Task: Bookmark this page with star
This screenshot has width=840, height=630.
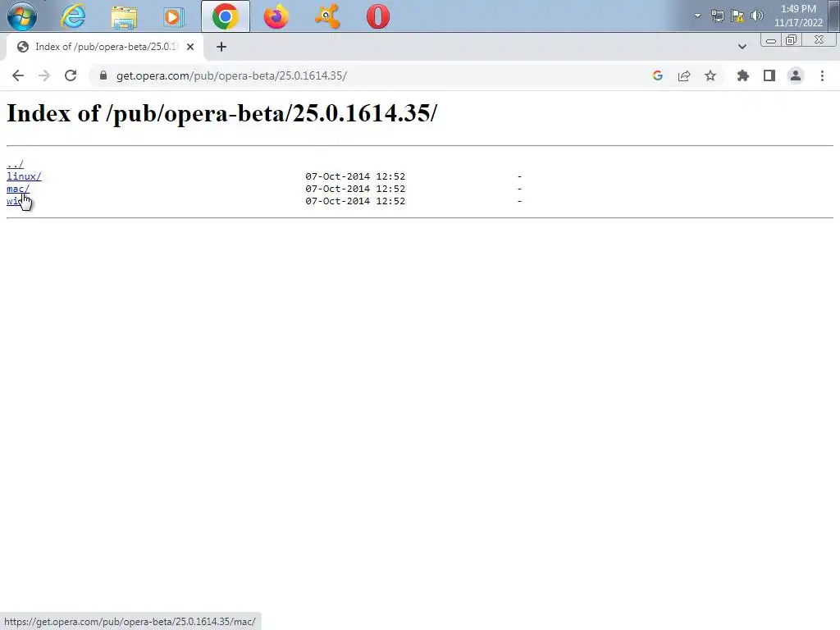Action: (710, 75)
